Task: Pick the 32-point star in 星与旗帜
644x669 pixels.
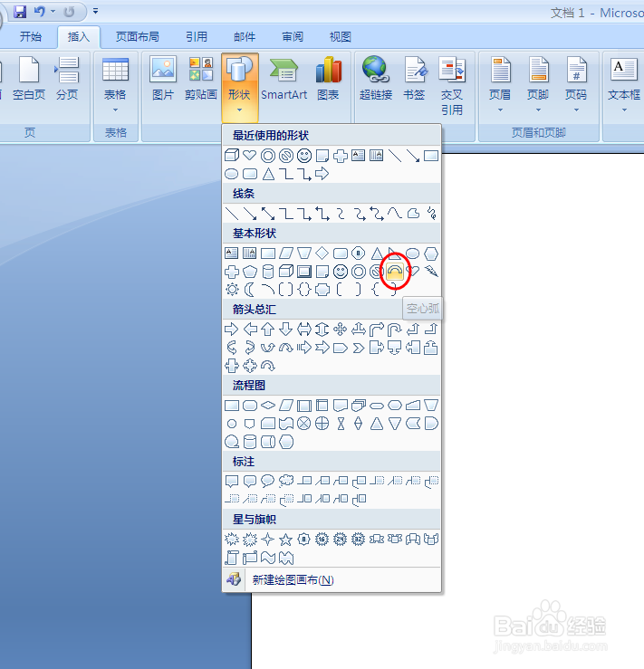Action: (x=359, y=540)
